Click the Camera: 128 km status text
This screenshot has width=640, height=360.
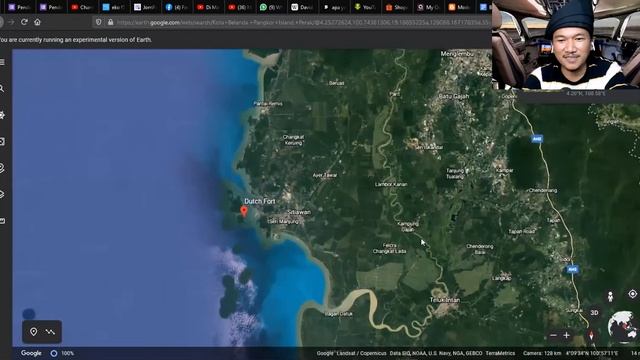541,353
